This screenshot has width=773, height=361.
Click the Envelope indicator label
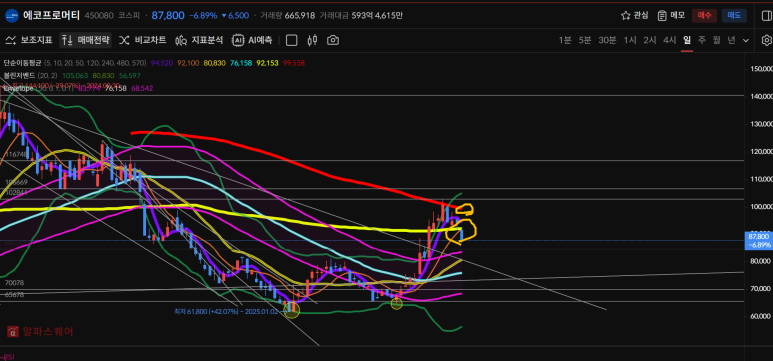tap(18, 88)
